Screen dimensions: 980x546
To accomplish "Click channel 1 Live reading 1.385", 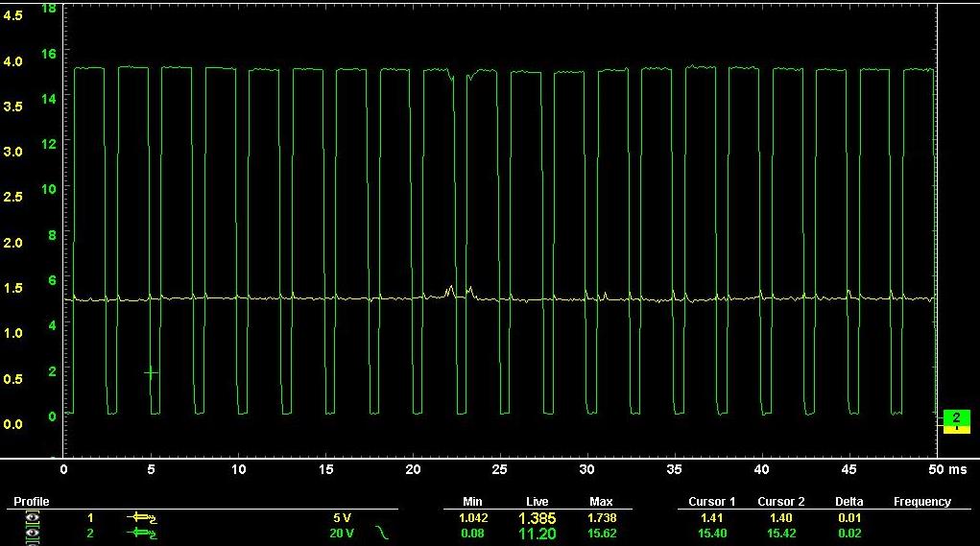I will (x=537, y=518).
